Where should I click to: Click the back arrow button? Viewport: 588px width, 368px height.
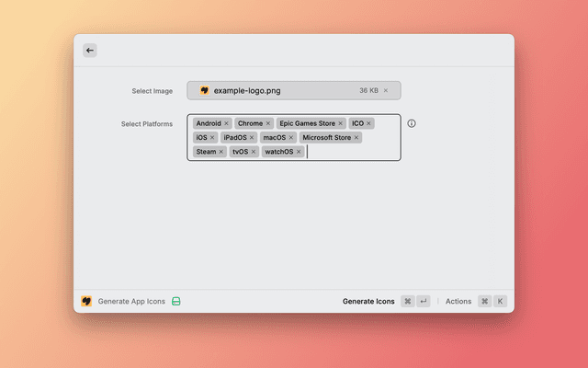click(x=89, y=51)
